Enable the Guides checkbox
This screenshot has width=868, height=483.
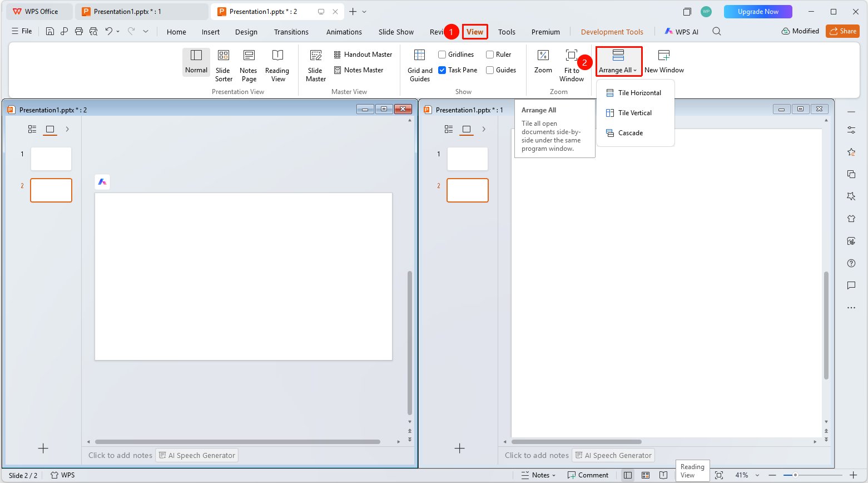[490, 70]
